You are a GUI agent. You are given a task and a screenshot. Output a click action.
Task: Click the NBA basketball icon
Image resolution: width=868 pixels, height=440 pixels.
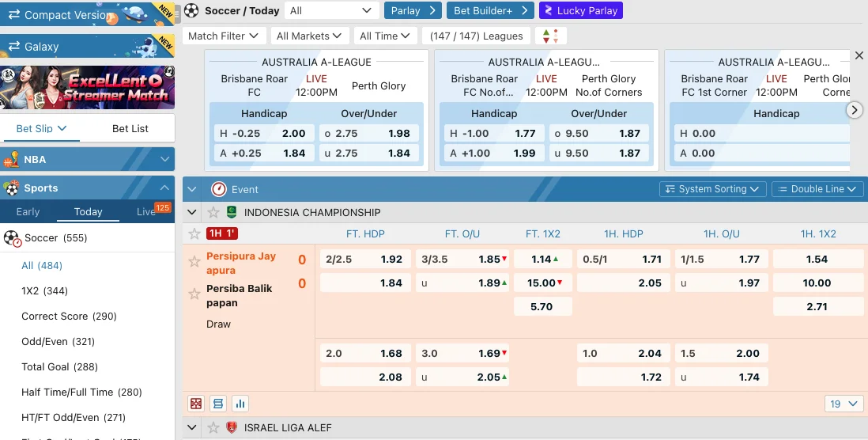pyautogui.click(x=11, y=160)
